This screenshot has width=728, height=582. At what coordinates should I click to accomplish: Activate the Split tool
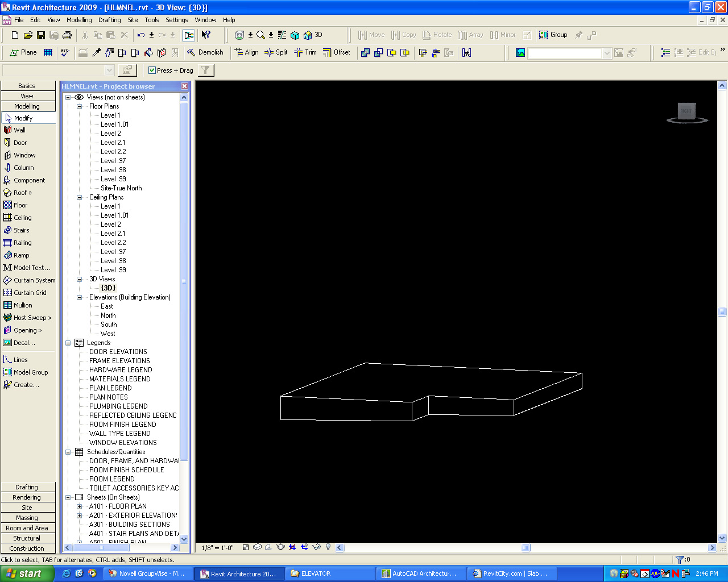coord(276,52)
